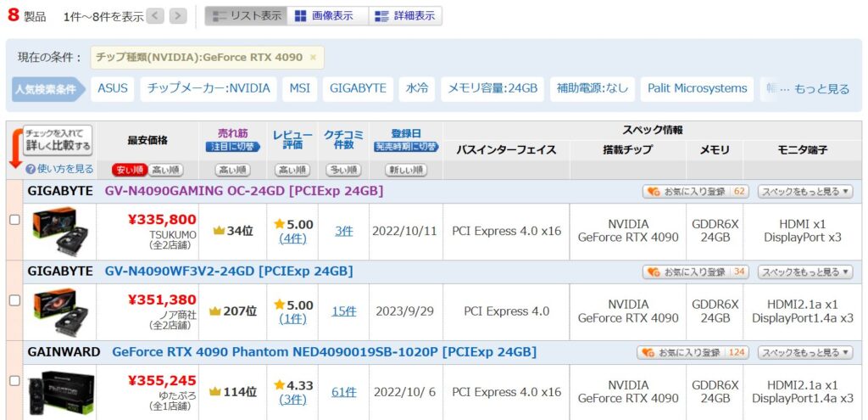Click 詳しく比較する compare button
Screen dimensions: 868x420
click(58, 140)
